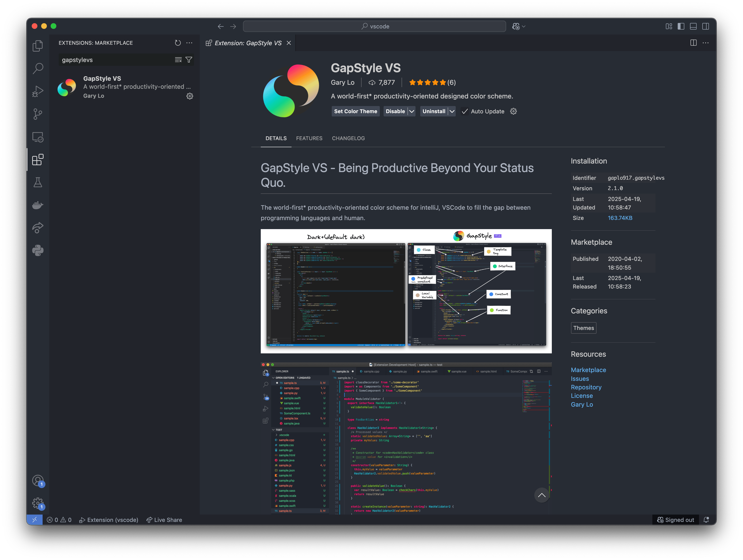The width and height of the screenshot is (743, 560).
Task: Switch to the CHANGELOG tab
Action: 348,138
